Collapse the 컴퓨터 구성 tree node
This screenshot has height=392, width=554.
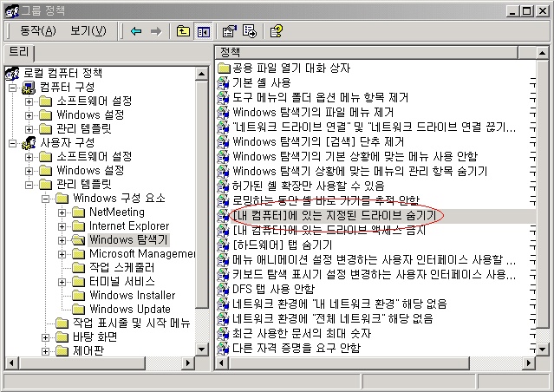[11, 87]
